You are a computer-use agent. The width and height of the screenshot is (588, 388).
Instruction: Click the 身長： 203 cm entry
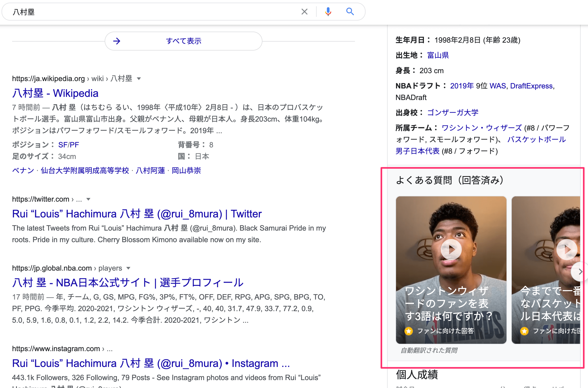coord(420,71)
